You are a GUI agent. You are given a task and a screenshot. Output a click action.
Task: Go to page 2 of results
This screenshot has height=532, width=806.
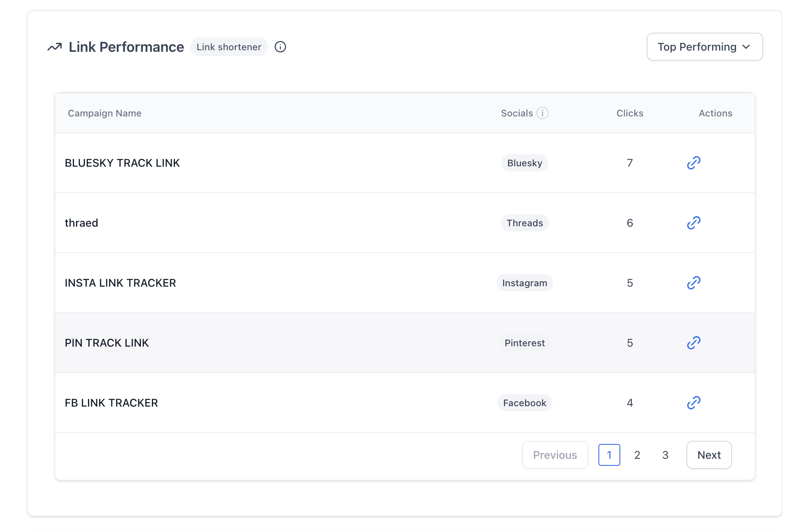(637, 455)
